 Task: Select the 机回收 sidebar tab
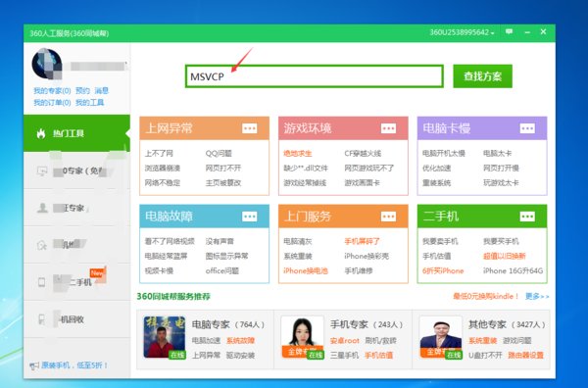coord(76,319)
